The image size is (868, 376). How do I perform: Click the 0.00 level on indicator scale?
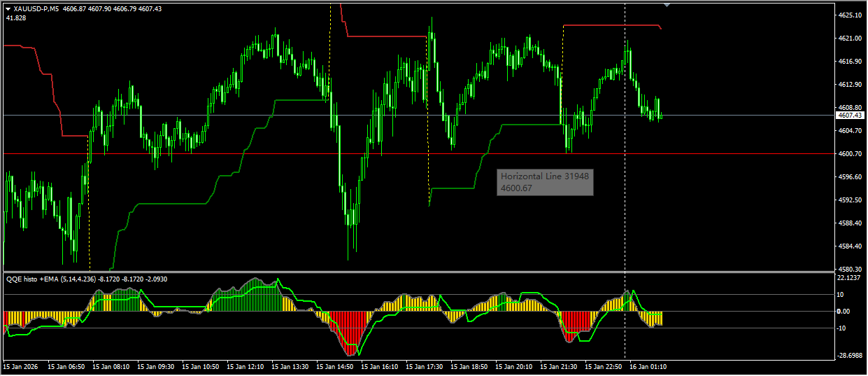pyautogui.click(x=848, y=312)
